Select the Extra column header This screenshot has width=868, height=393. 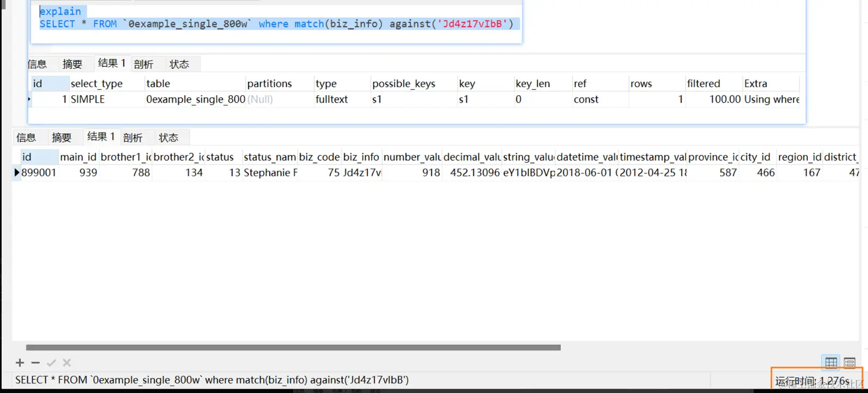coord(771,84)
